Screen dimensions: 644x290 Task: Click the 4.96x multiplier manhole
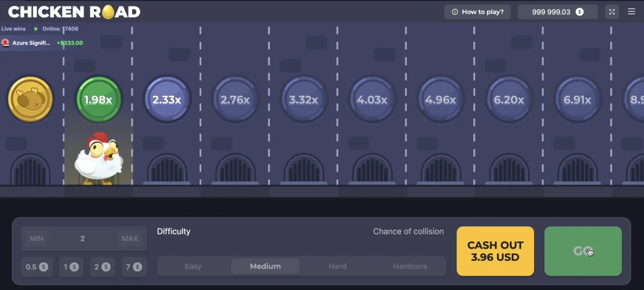click(x=441, y=100)
